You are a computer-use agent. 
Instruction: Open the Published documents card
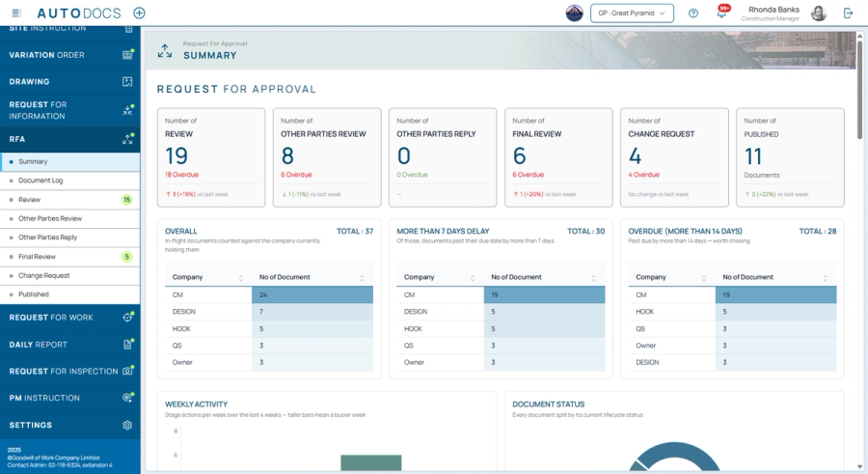(790, 157)
